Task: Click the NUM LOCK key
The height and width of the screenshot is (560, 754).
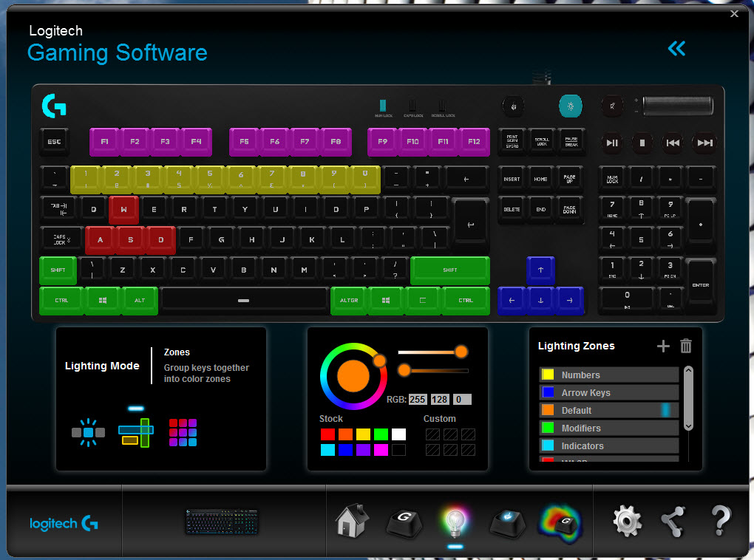Action: click(612, 180)
